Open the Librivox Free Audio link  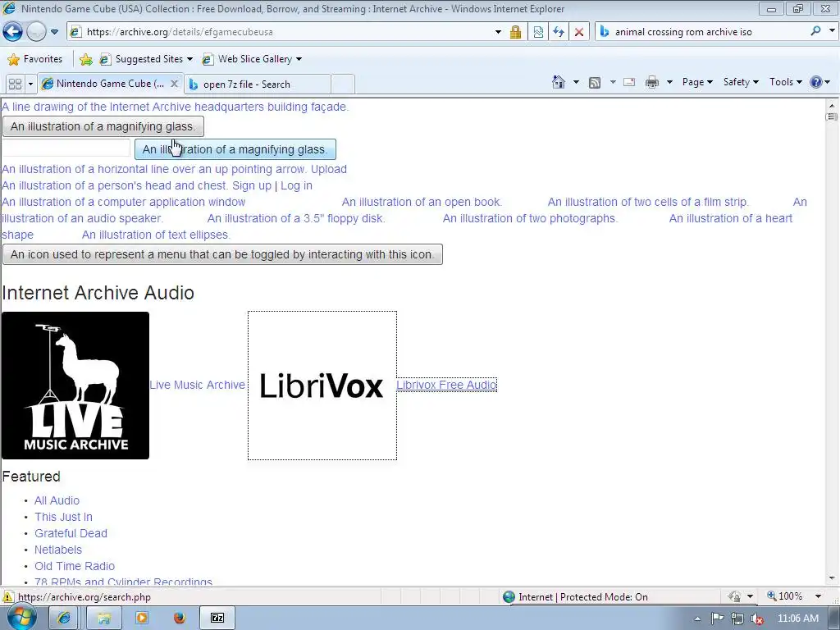tap(446, 385)
